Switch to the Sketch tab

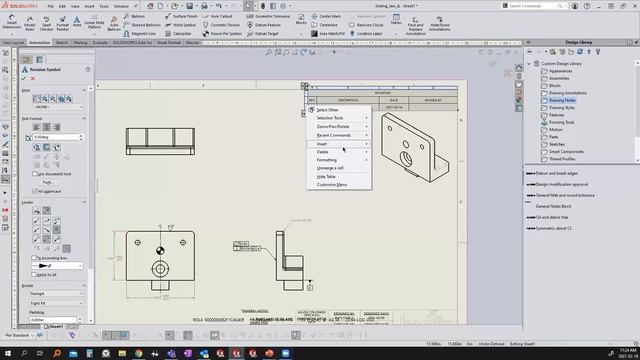(x=62, y=42)
